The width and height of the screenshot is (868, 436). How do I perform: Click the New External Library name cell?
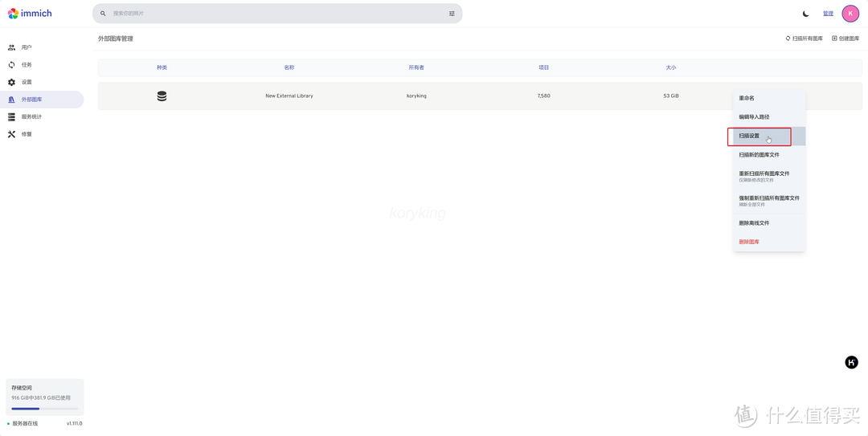[x=289, y=96]
